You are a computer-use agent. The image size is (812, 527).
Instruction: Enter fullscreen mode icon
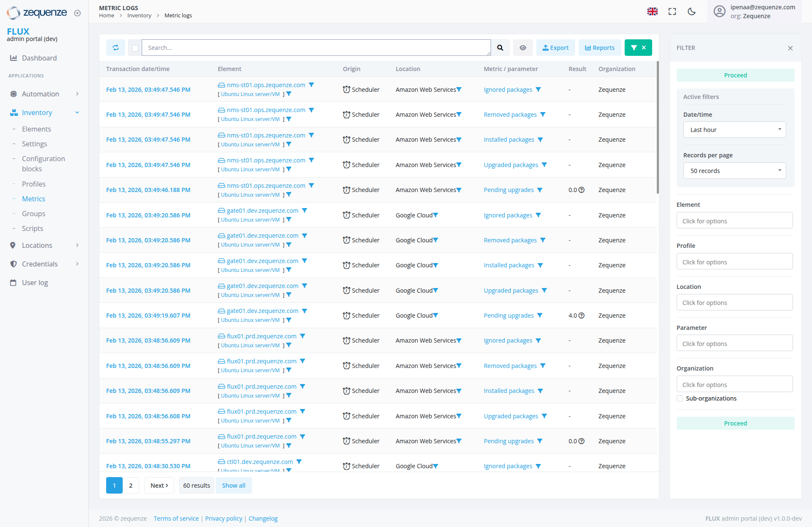(672, 11)
